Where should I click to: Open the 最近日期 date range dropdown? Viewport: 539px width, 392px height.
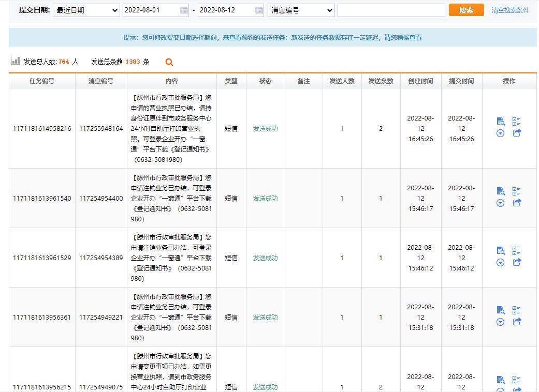pyautogui.click(x=86, y=10)
